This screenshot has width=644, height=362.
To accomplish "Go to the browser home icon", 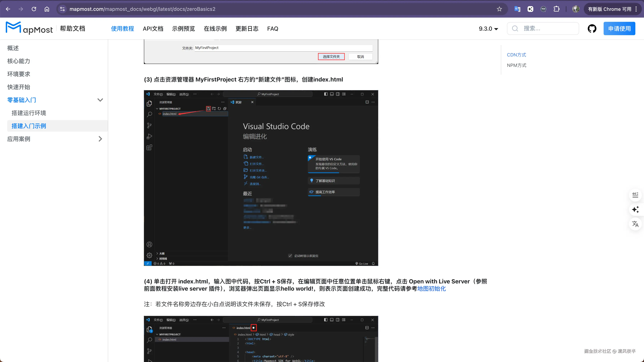I will point(47,9).
